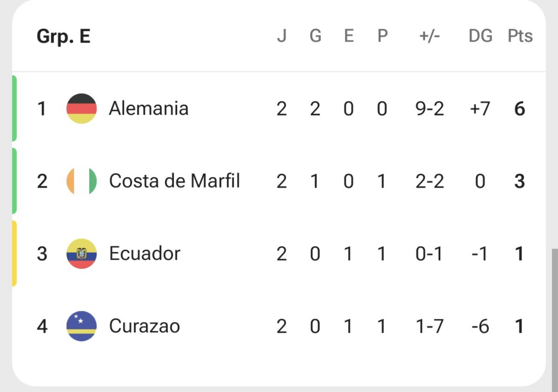Viewport: 558px width, 392px height.
Task: Click the G wins column header
Action: tap(316, 36)
